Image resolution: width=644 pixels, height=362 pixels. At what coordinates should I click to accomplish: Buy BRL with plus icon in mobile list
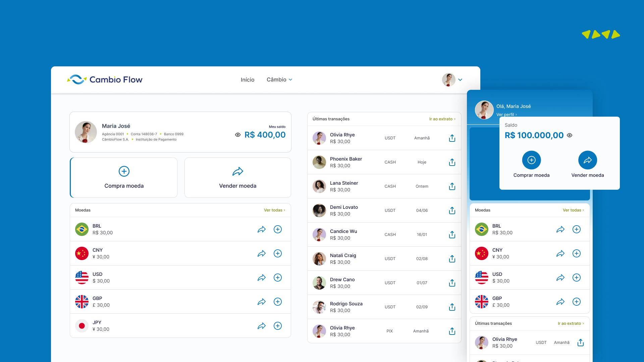click(x=577, y=229)
